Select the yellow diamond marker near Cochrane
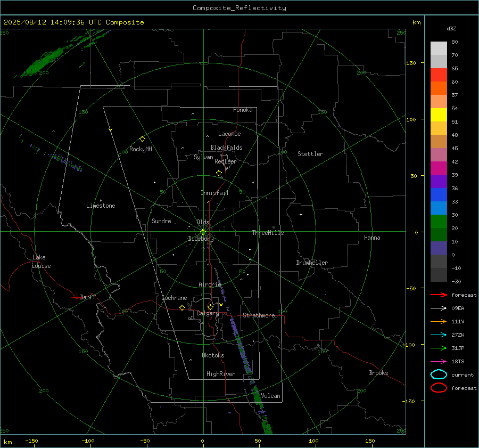 pyautogui.click(x=183, y=307)
